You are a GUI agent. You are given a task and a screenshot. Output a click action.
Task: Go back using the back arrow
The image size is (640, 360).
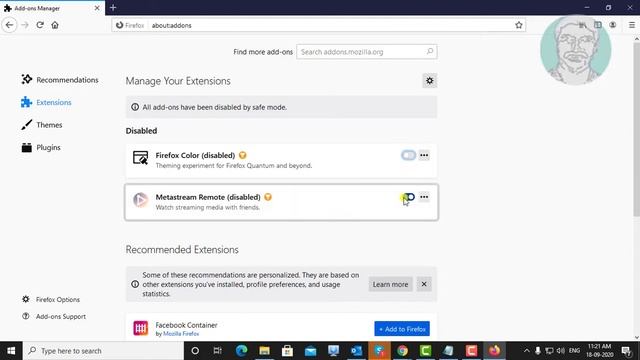tap(9, 25)
